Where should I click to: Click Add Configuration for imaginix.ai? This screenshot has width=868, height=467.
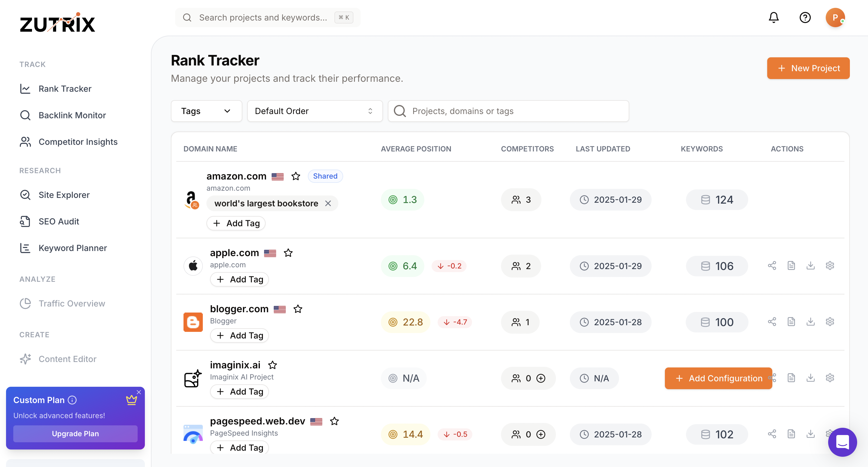(718, 378)
